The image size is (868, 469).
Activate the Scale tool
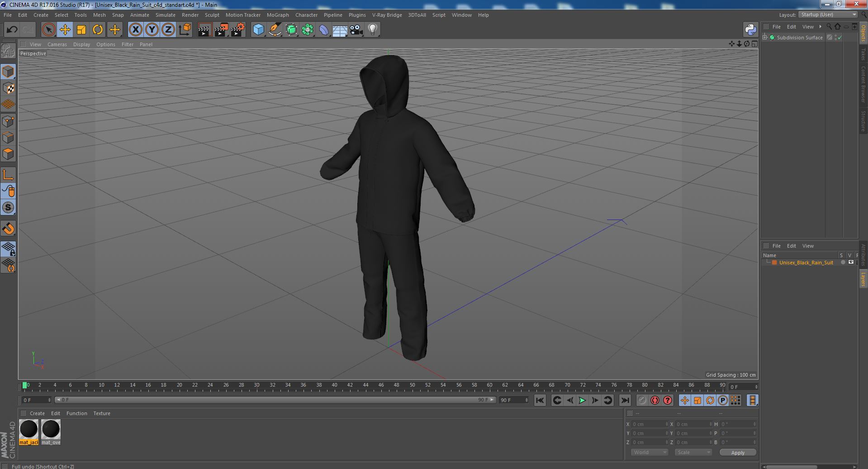click(81, 30)
